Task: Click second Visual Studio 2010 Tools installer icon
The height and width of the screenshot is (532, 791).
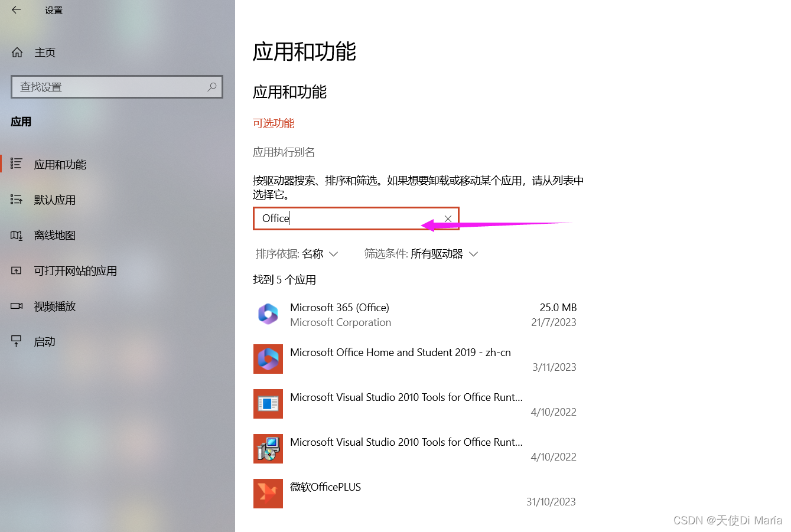Action: point(268,449)
